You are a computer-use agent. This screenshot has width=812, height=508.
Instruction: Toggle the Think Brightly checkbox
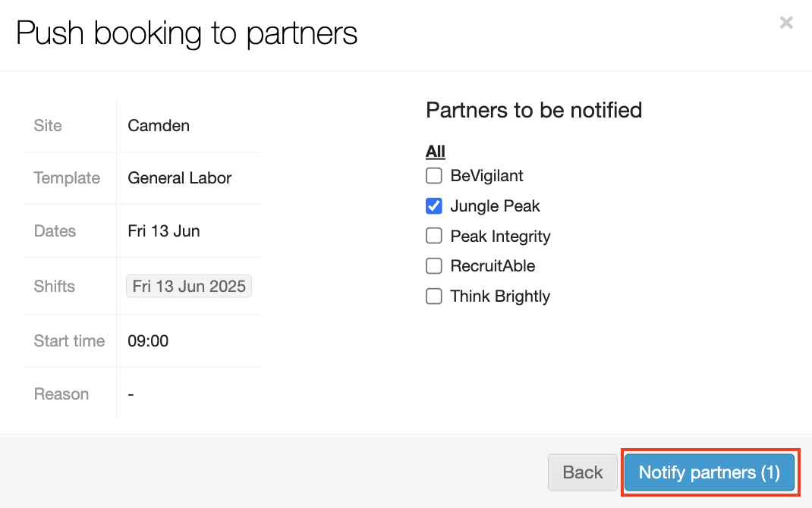pyautogui.click(x=434, y=296)
